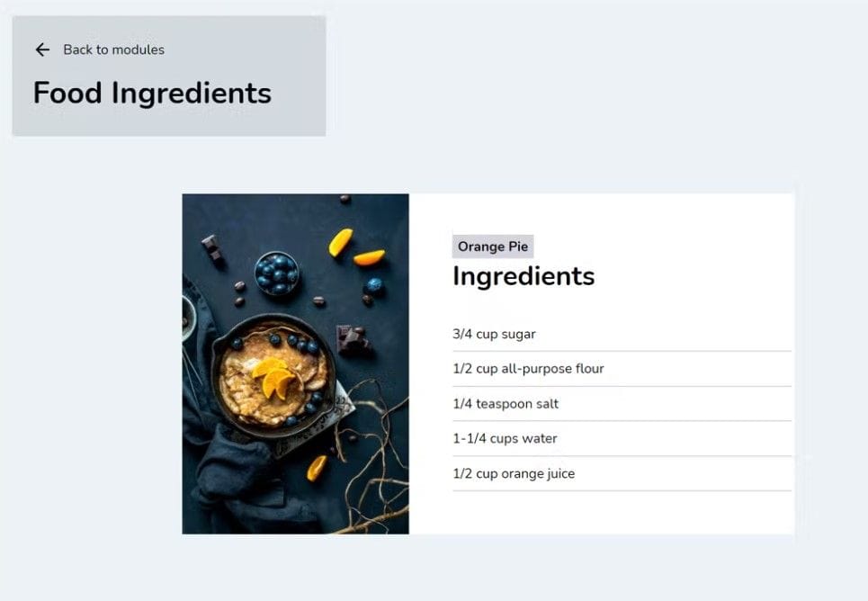Viewport: 868px width, 601px height.
Task: Click the skillet dessert photo
Action: (295, 363)
